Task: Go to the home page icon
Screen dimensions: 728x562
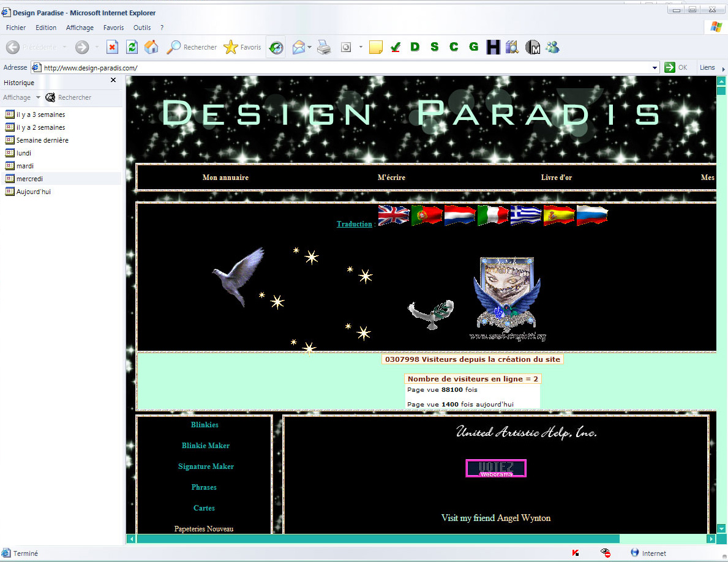Action: tap(151, 47)
